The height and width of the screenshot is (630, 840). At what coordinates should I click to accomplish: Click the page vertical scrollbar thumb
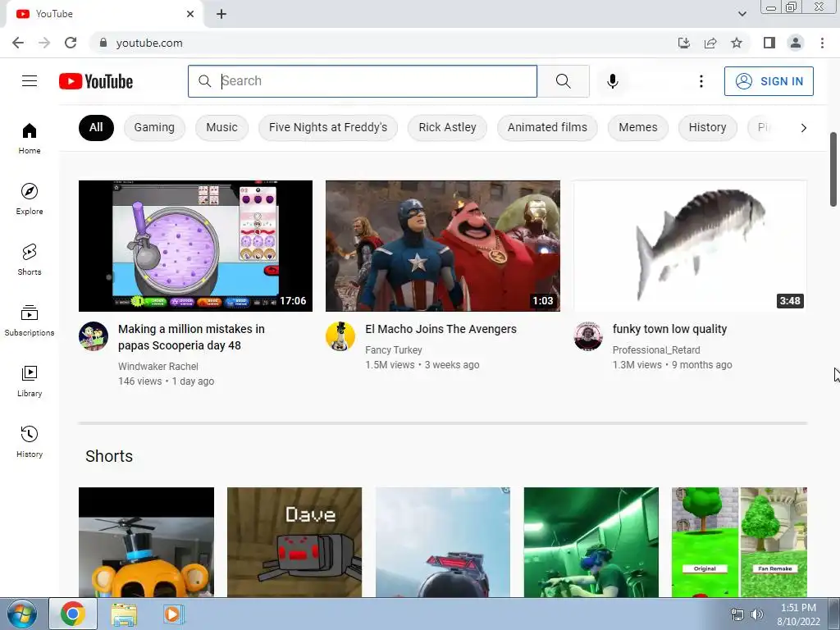pos(833,169)
